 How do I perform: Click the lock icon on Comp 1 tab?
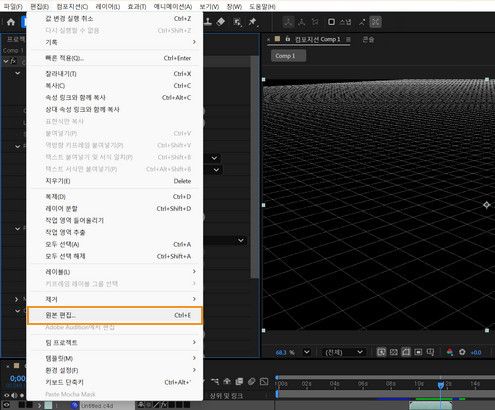(x=287, y=39)
